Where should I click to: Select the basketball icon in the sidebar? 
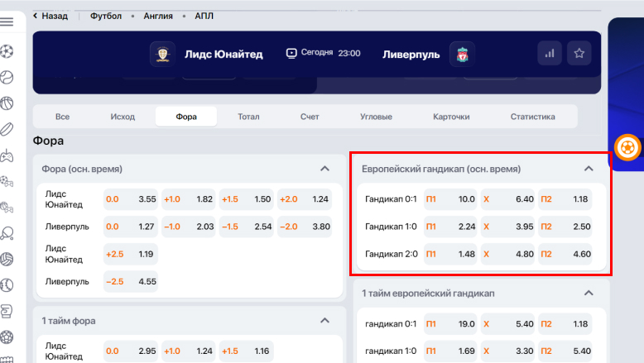pos(7,103)
